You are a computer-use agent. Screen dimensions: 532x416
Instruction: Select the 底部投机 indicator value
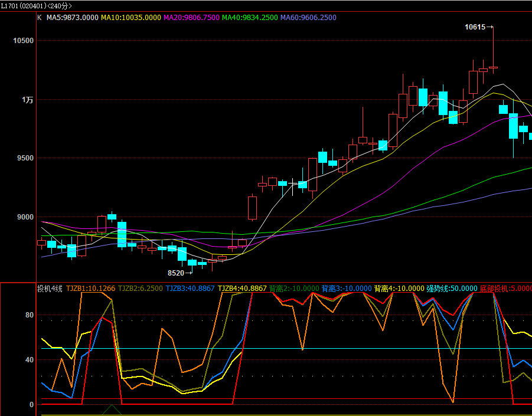[x=505, y=289]
